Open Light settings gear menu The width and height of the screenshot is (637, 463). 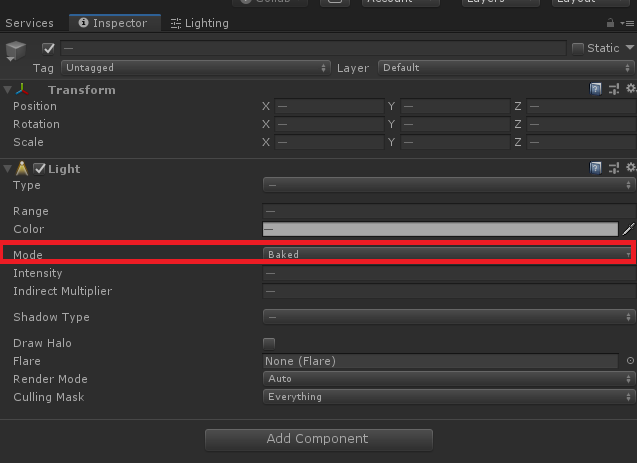630,167
